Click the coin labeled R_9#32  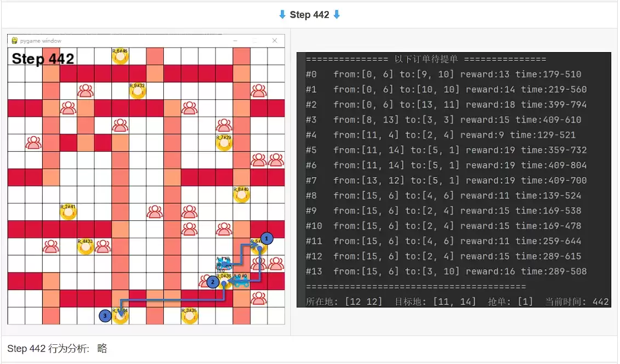point(138,91)
